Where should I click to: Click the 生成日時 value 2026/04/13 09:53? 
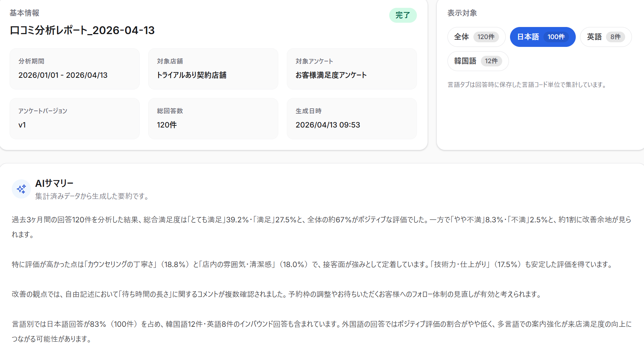328,125
